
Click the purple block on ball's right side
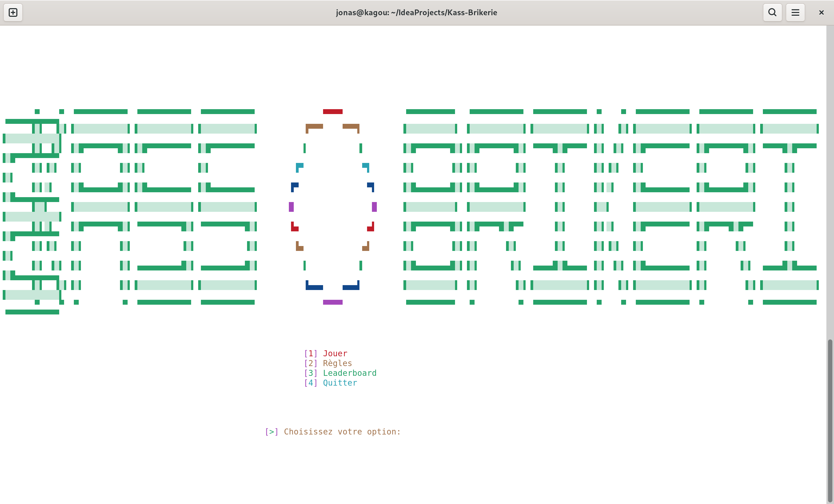[374, 207]
